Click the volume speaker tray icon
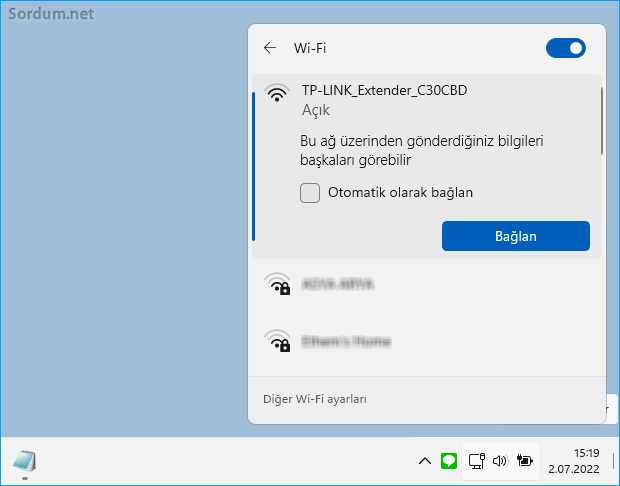Screen dimensions: 620x486 coord(500,461)
